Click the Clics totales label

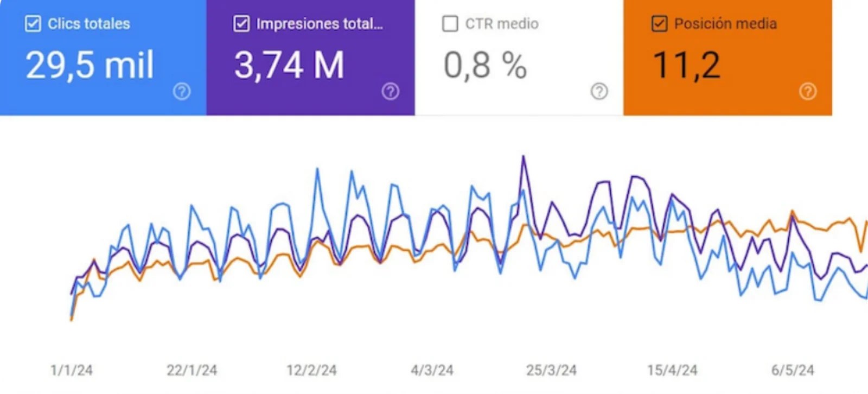click(89, 24)
